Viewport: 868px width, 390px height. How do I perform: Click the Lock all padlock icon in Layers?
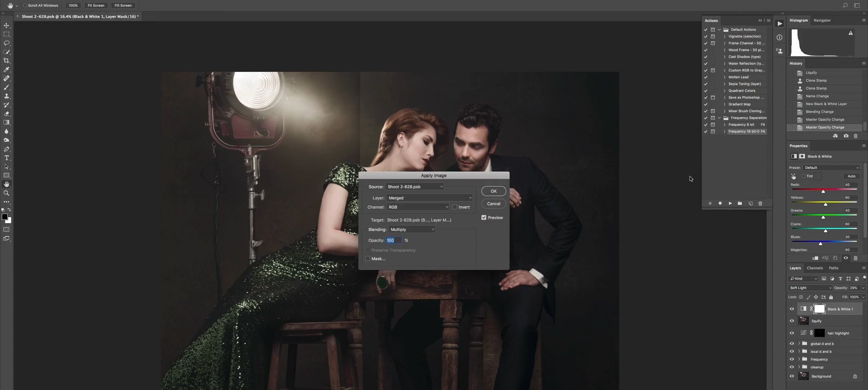831,297
